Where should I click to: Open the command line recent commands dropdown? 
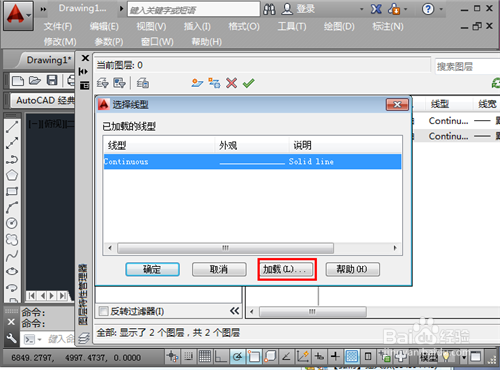click(40, 340)
